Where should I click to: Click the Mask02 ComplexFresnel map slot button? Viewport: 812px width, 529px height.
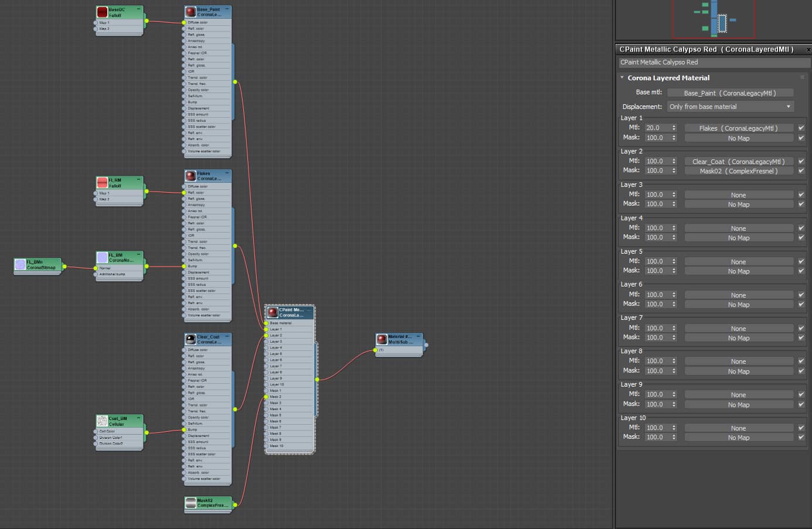click(x=738, y=171)
